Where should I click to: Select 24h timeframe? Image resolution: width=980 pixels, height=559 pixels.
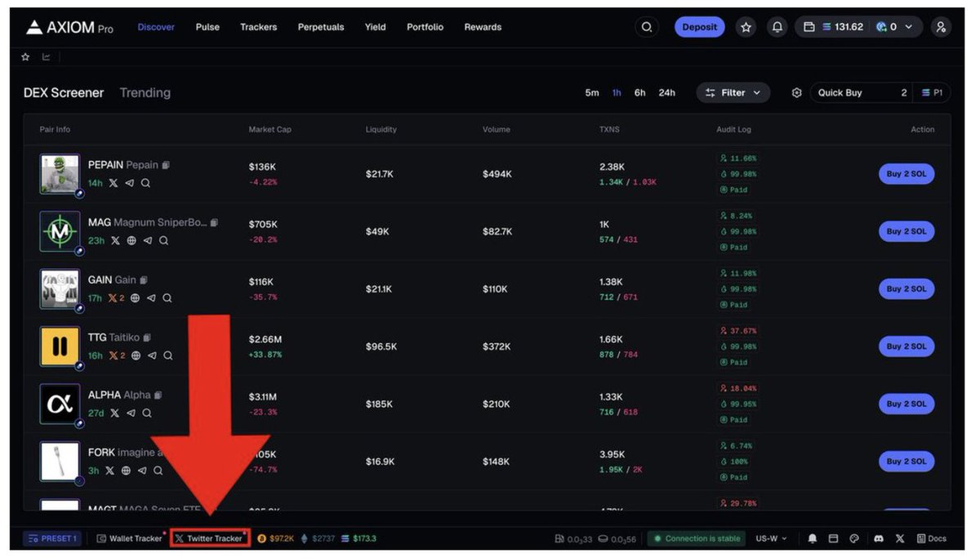click(x=667, y=93)
